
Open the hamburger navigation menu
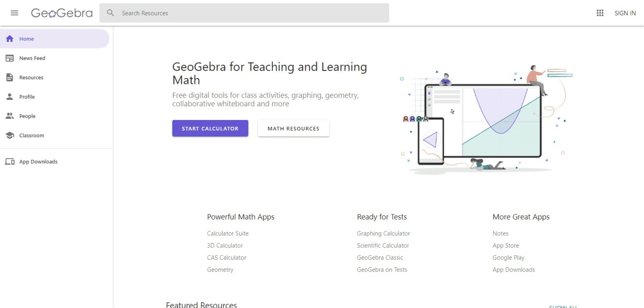coord(14,13)
